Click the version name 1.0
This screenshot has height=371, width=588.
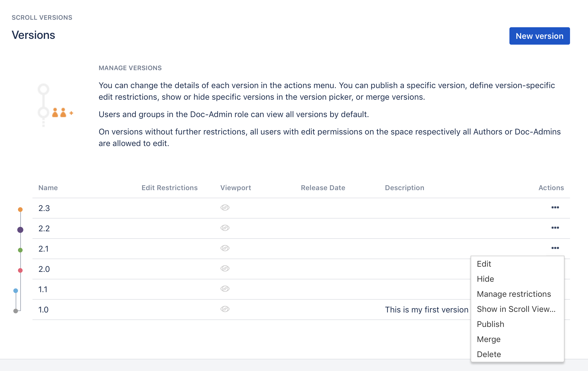pyautogui.click(x=43, y=310)
